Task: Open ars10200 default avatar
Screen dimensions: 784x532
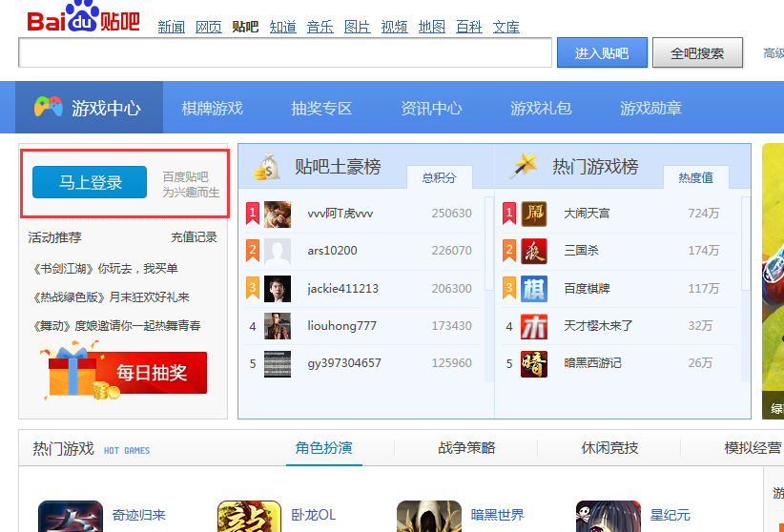Action: [278, 251]
